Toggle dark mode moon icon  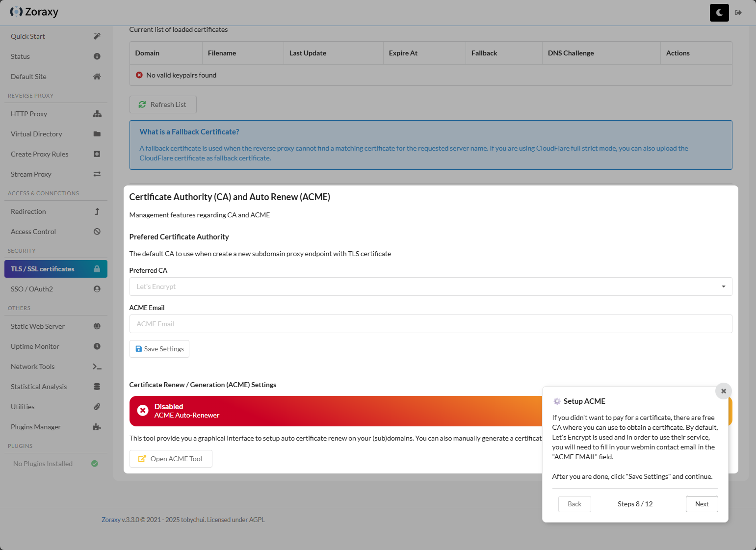click(x=719, y=13)
